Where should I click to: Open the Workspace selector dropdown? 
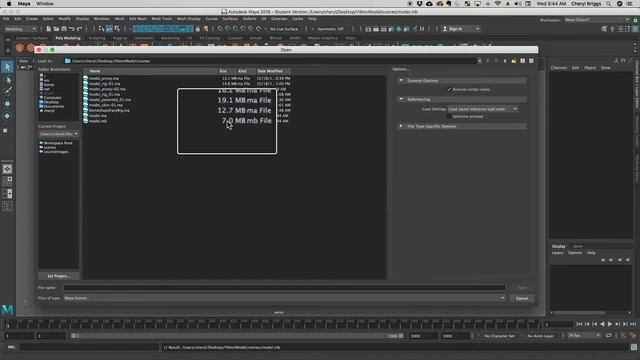(597, 20)
